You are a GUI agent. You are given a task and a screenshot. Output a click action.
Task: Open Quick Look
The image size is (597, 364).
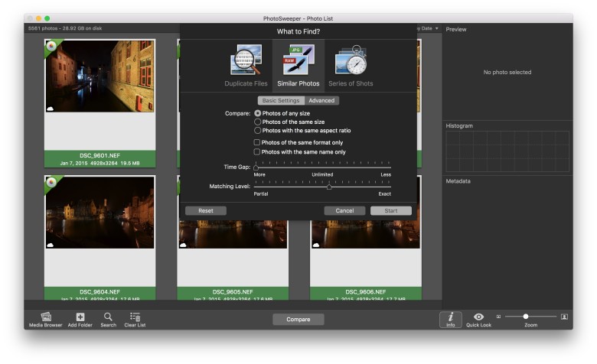click(x=478, y=320)
